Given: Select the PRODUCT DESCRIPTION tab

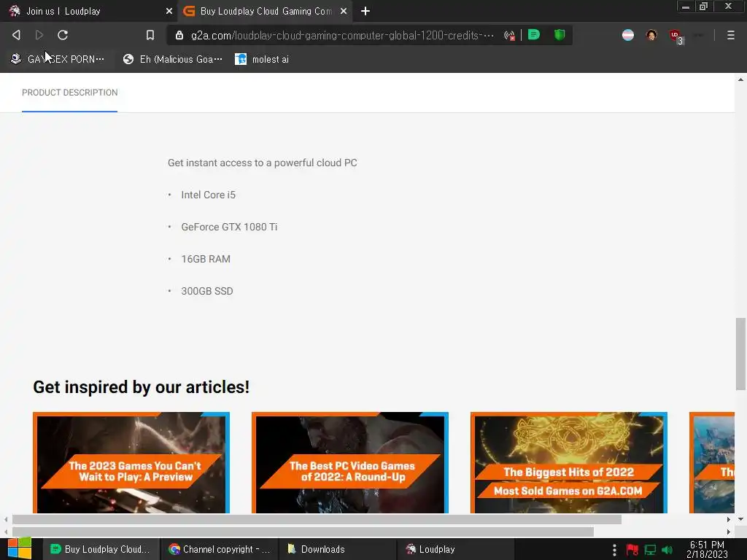Looking at the screenshot, I should click(69, 93).
